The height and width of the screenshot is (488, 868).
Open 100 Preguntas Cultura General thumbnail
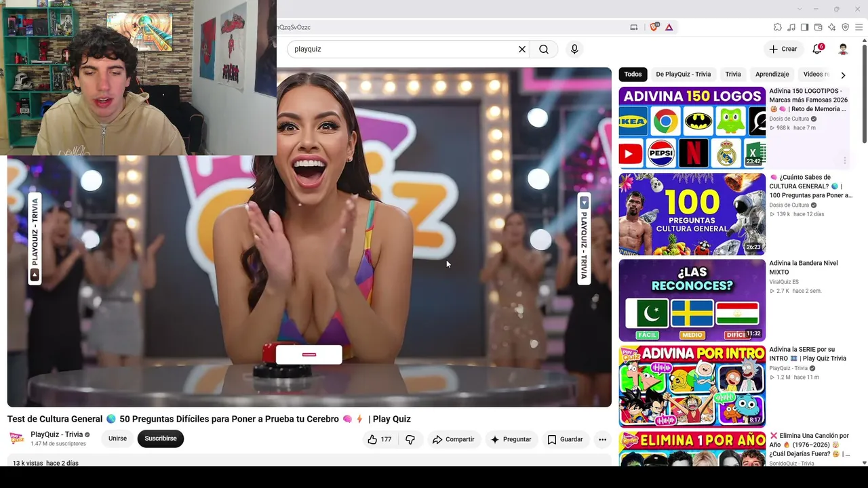(692, 214)
